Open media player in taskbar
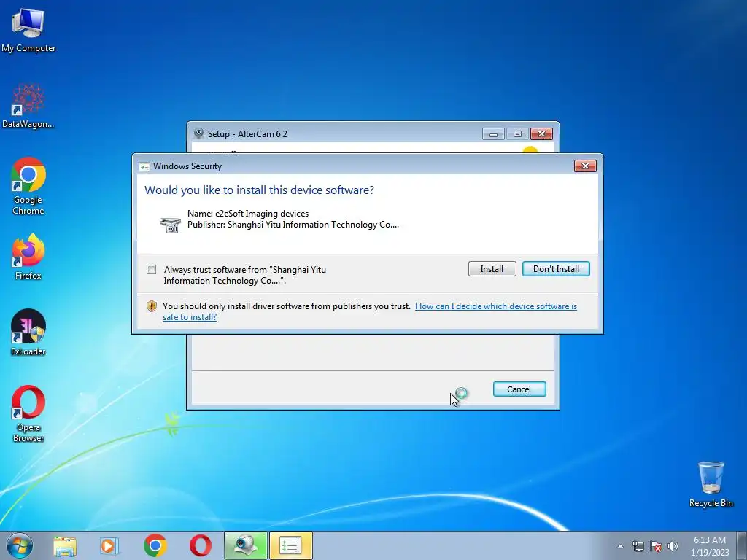This screenshot has width=747, height=560. point(109,545)
